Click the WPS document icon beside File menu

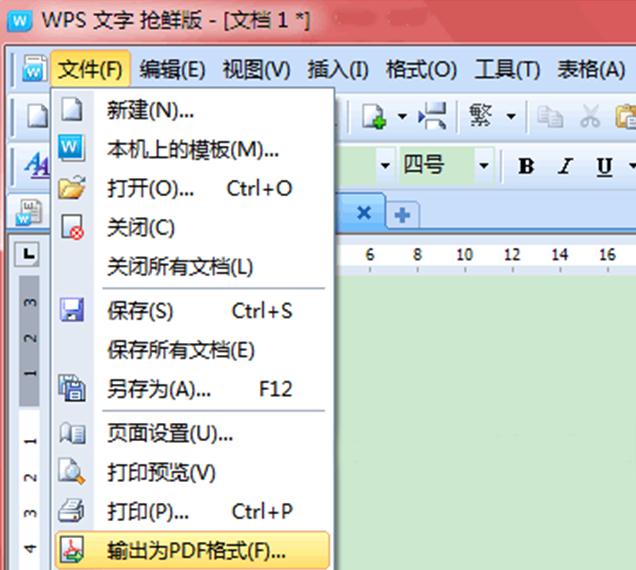34,68
